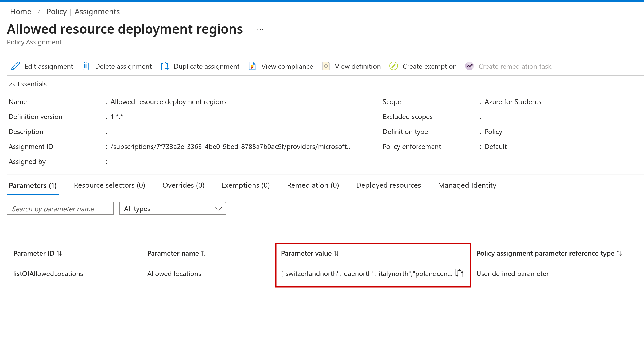Open the All types dropdown

point(172,208)
